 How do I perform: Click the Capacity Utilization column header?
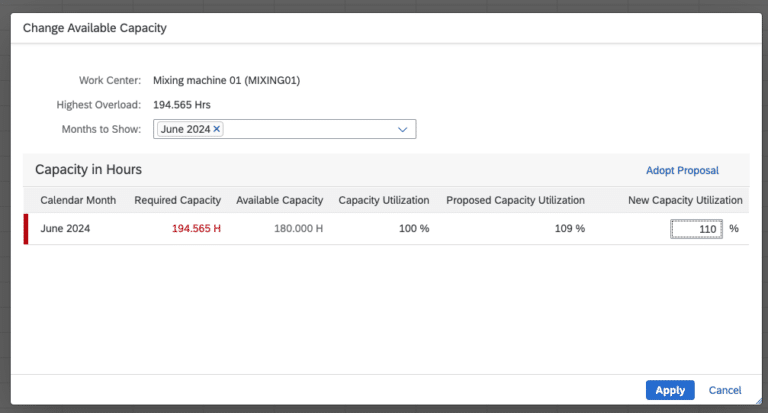384,200
